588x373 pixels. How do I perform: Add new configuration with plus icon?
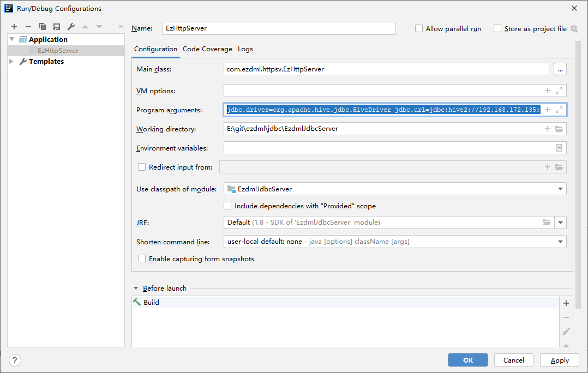pos(14,27)
